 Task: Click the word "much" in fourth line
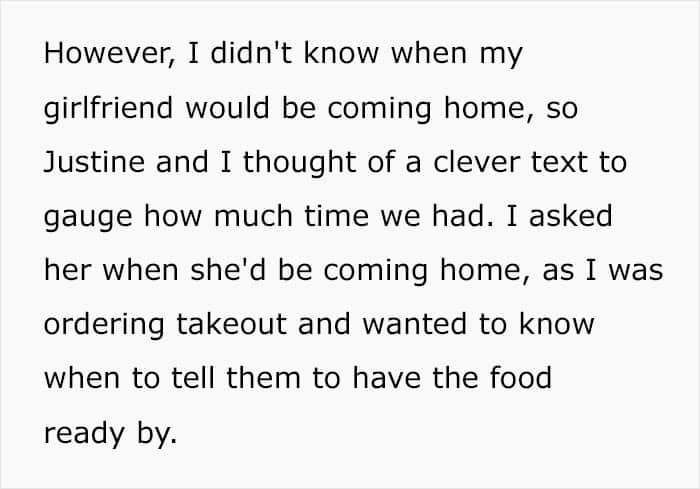click(253, 216)
